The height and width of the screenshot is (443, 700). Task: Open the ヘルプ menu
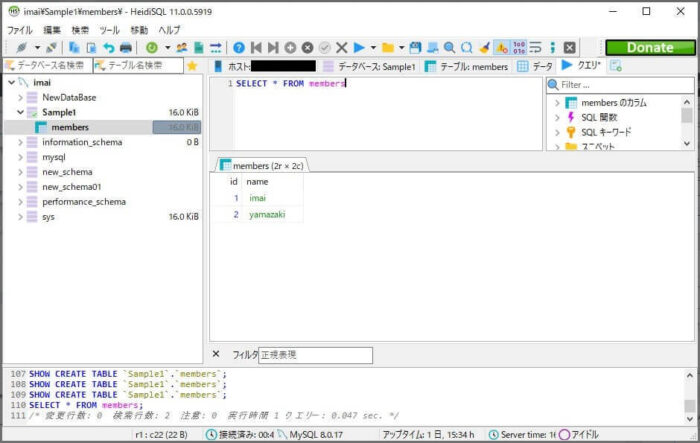click(169, 30)
